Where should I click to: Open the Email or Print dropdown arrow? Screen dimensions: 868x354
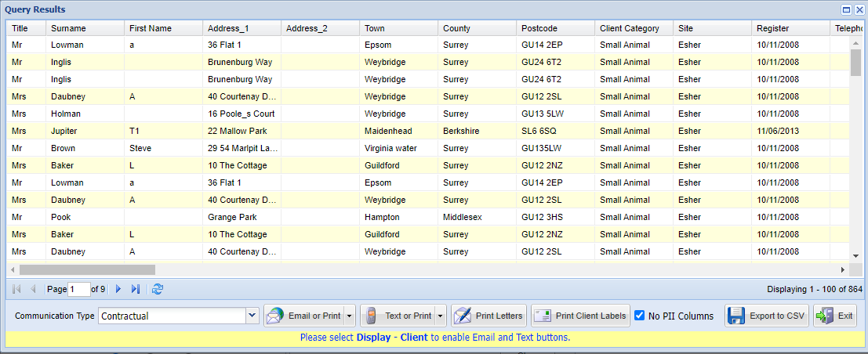click(349, 316)
